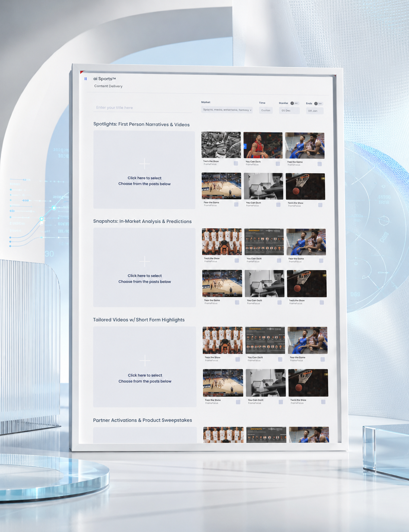Check the stats board card checkbox in Tailored Videos
Screen dimensions: 409x532
pyautogui.click(x=280, y=359)
